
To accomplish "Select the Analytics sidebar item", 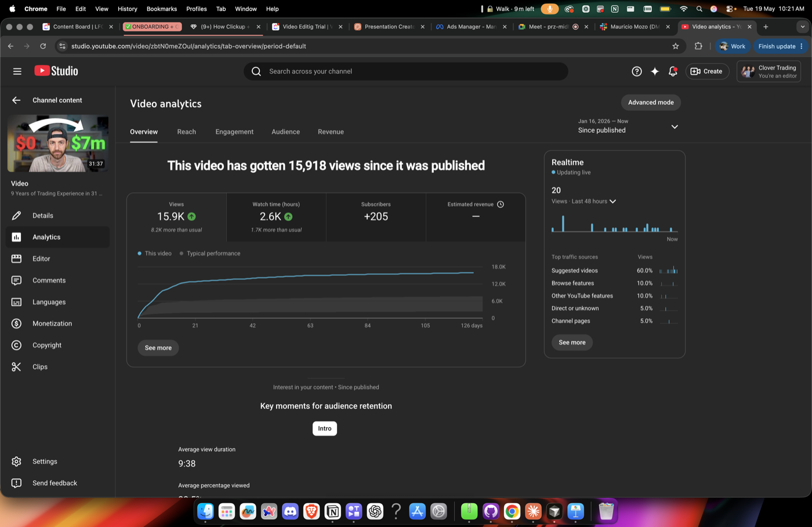I will pyautogui.click(x=57, y=237).
